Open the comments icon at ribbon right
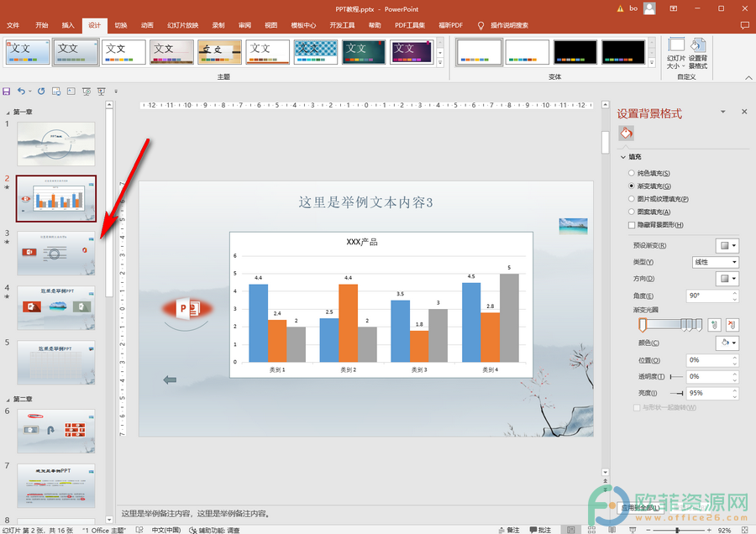 (x=744, y=25)
